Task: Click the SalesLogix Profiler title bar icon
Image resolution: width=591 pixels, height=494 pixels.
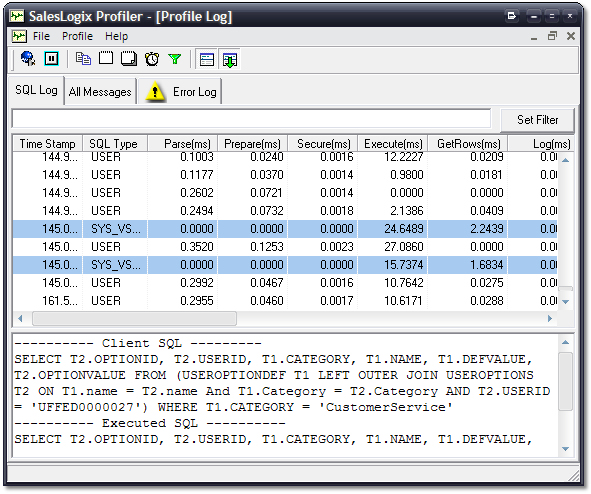Action: [x=17, y=16]
